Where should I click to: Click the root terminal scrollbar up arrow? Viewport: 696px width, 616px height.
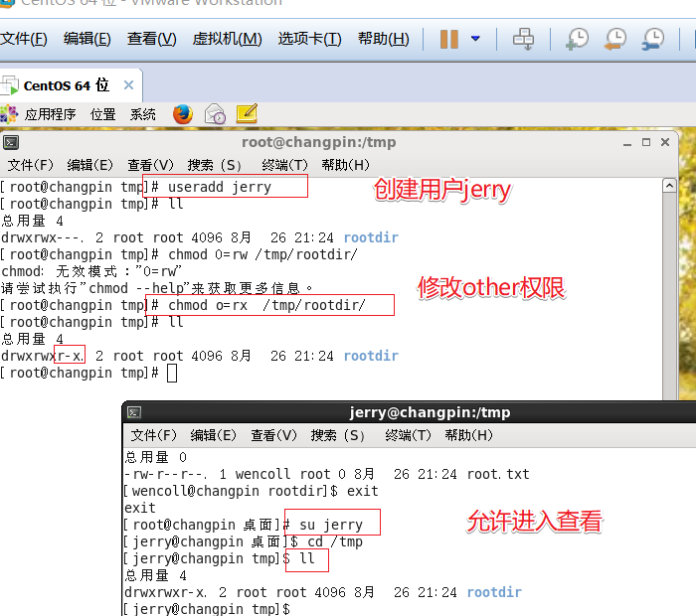[669, 186]
